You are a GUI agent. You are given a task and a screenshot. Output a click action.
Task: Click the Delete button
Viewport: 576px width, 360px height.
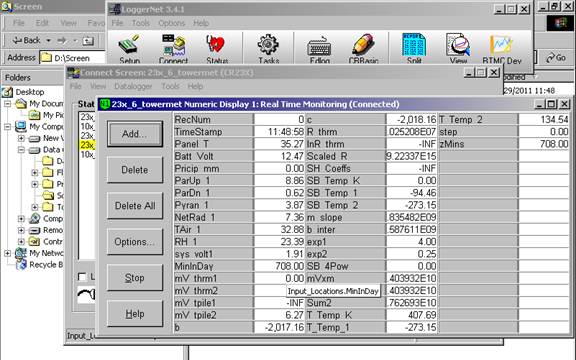135,170
